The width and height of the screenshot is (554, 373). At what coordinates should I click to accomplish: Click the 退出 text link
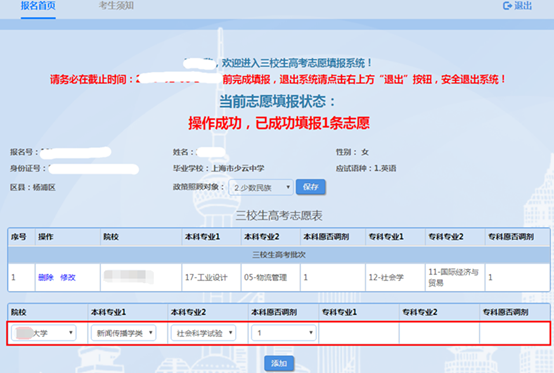523,6
